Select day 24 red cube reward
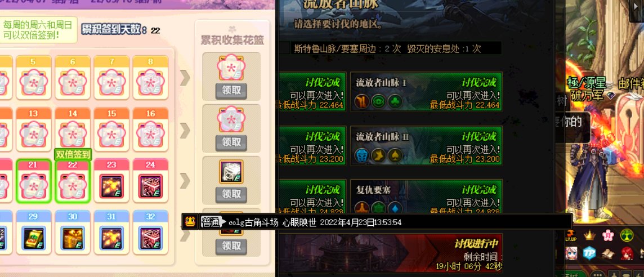This screenshot has height=277, width=644. coord(150,186)
